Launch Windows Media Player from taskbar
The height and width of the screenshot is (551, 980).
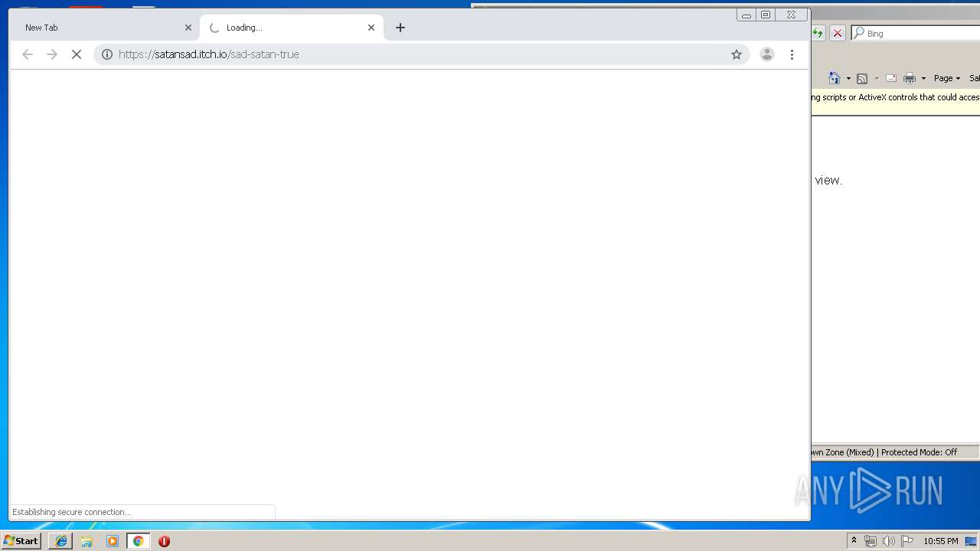113,541
